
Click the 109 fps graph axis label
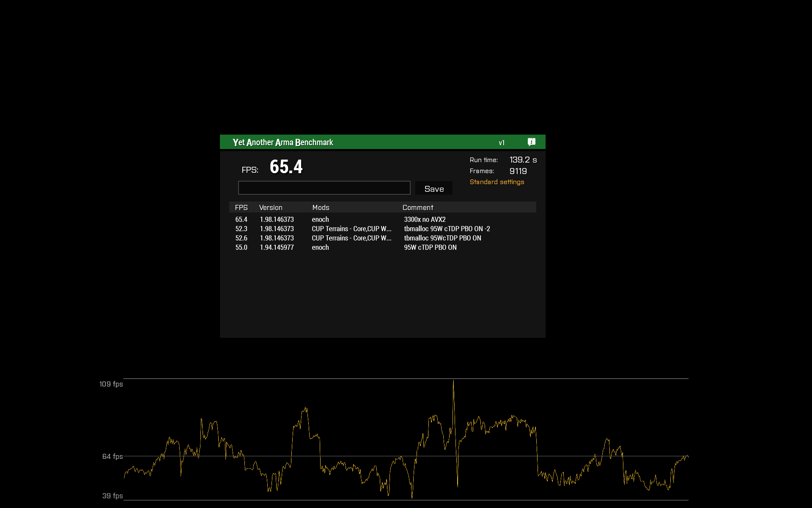[x=111, y=384]
